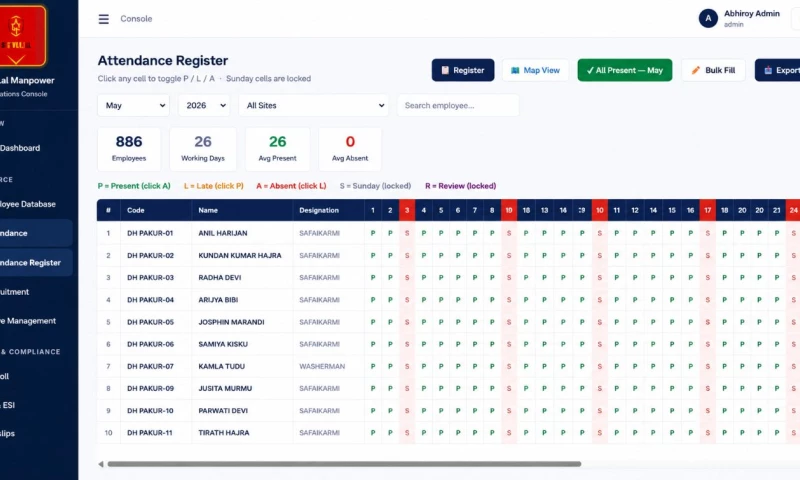
Task: Click the Working Days stat card
Action: point(203,149)
